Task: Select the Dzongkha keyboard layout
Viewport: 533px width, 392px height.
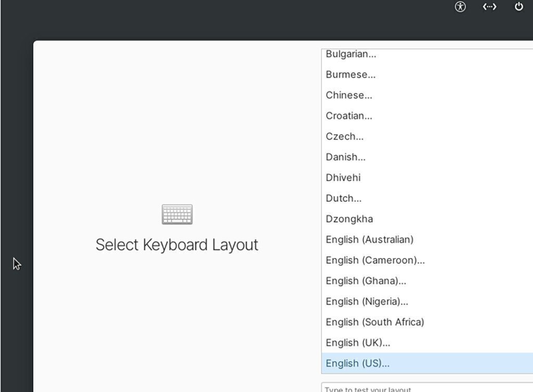Action: click(x=349, y=219)
